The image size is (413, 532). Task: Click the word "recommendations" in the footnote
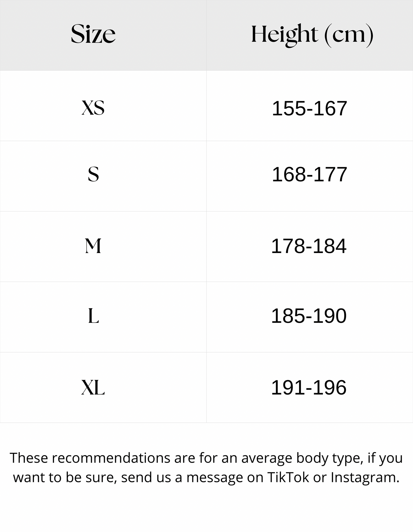tap(111, 458)
